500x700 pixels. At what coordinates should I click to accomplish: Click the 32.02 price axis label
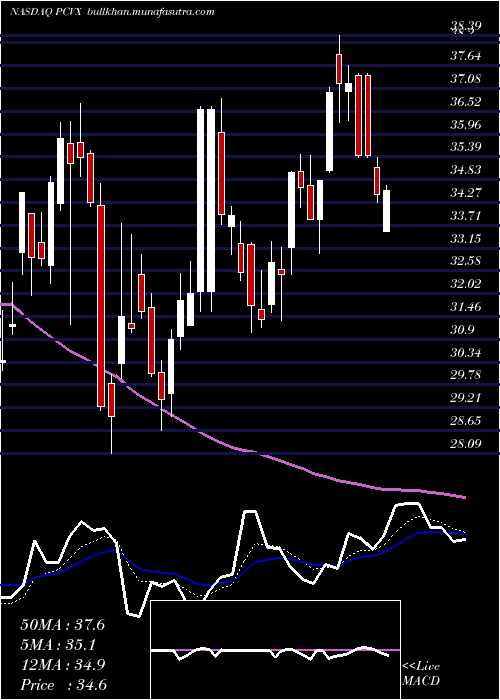466,284
